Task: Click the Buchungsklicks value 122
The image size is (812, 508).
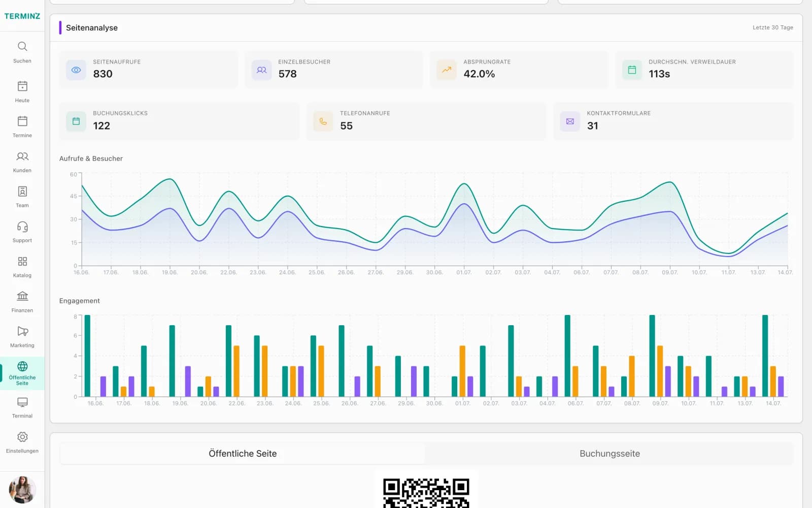Action: tap(101, 126)
